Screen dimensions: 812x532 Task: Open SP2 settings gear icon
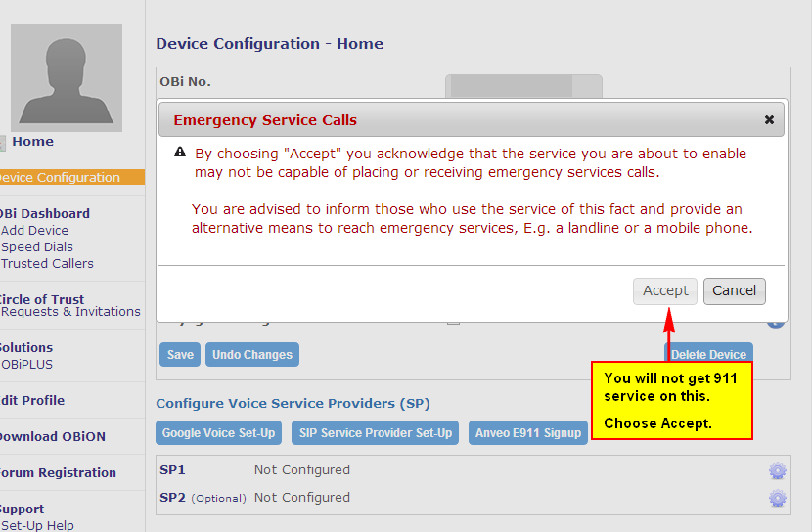point(777,498)
